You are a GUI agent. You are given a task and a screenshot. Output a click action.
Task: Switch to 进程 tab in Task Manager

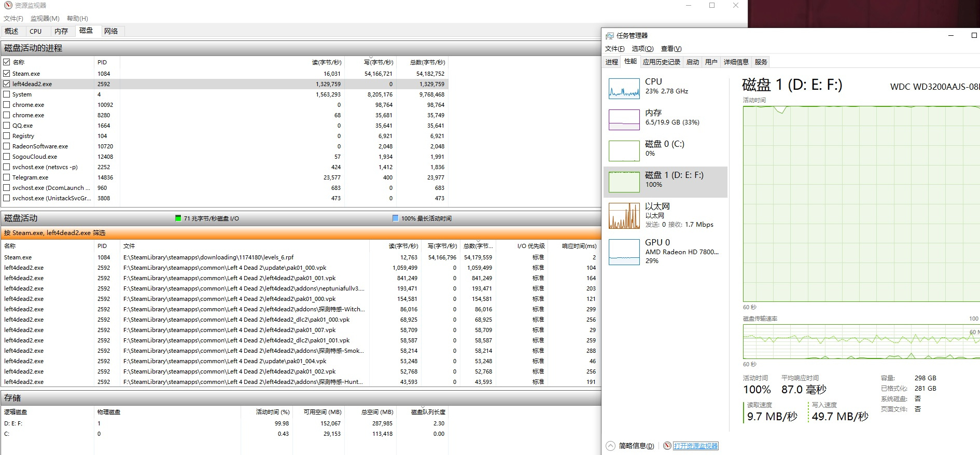612,62
